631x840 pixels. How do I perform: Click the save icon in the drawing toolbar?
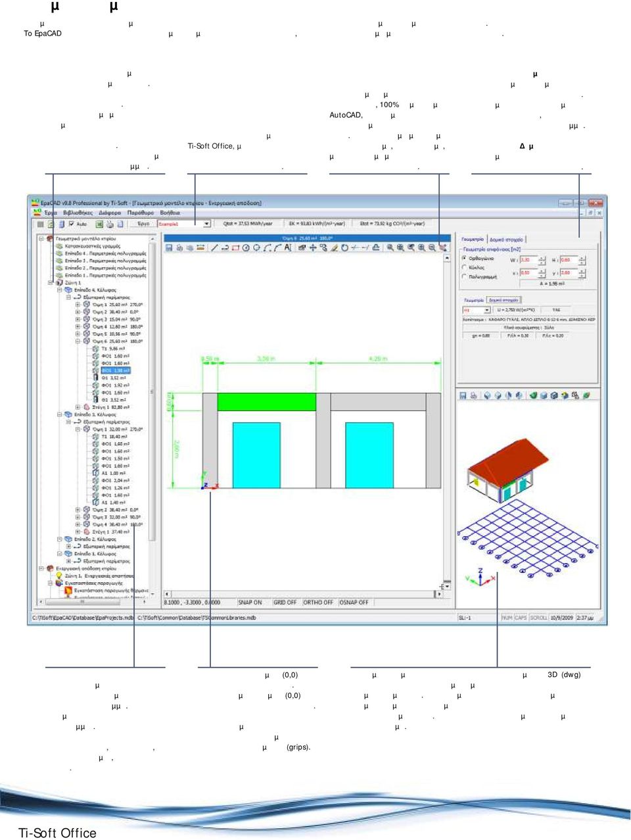(x=169, y=247)
